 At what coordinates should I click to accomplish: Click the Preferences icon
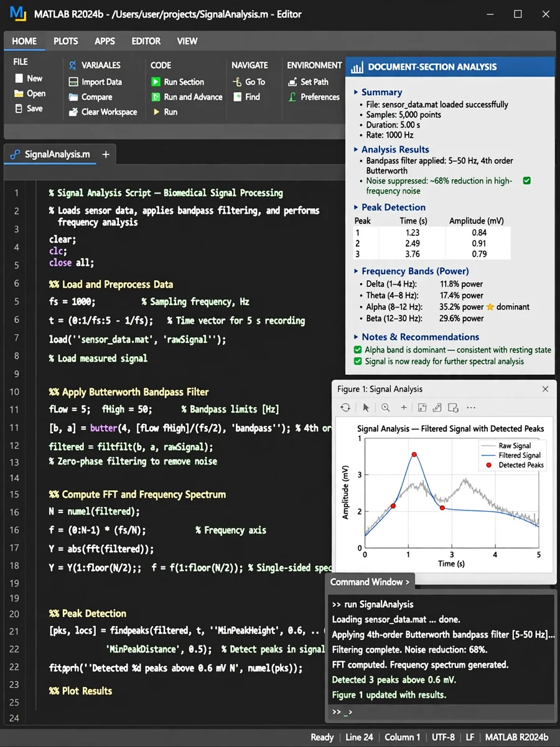(292, 97)
